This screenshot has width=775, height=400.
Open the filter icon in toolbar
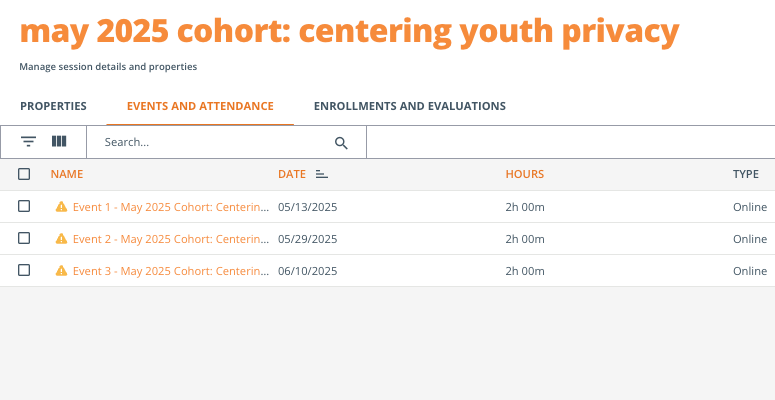pyautogui.click(x=29, y=142)
